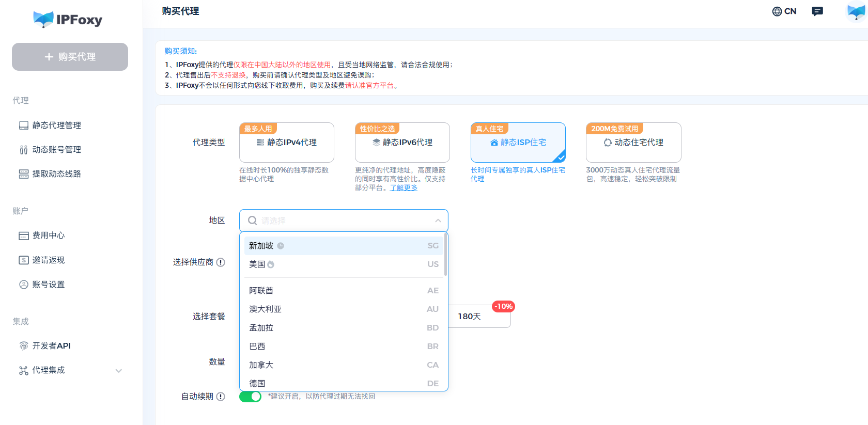Click the icon next to 新加坡
Viewport: 868px width, 425px height.
(281, 246)
